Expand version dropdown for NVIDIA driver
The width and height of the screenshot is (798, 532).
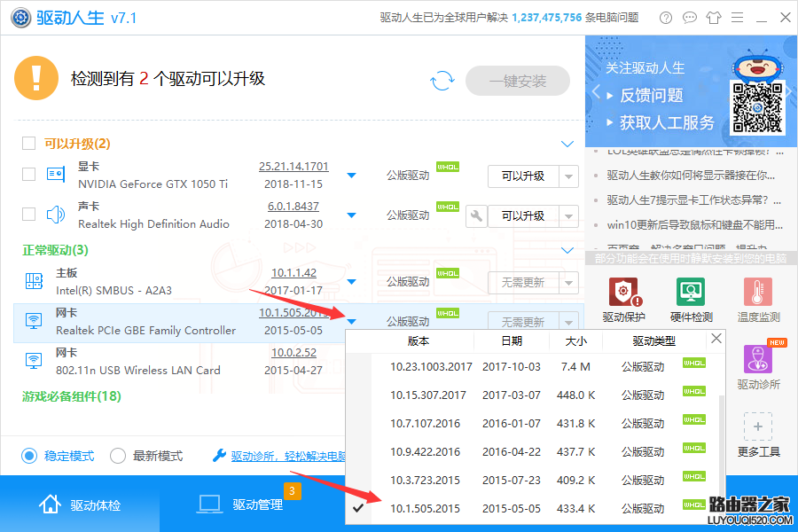coord(351,176)
